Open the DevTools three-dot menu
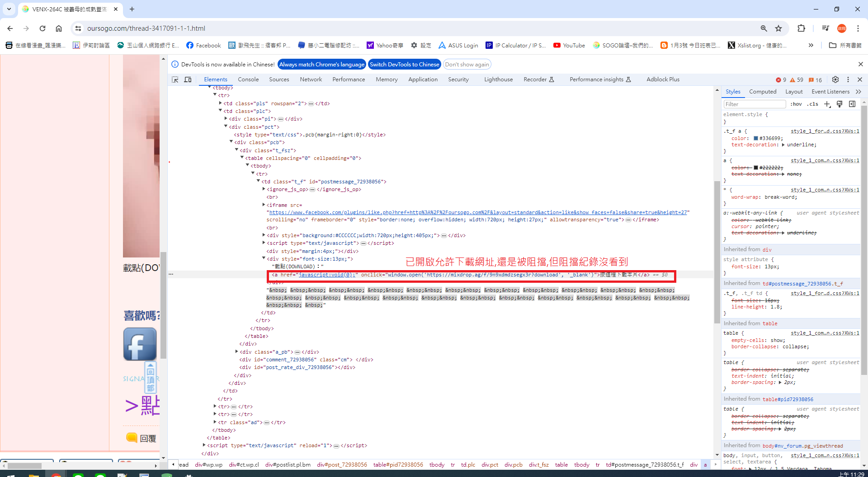This screenshot has width=868, height=477. point(848,79)
